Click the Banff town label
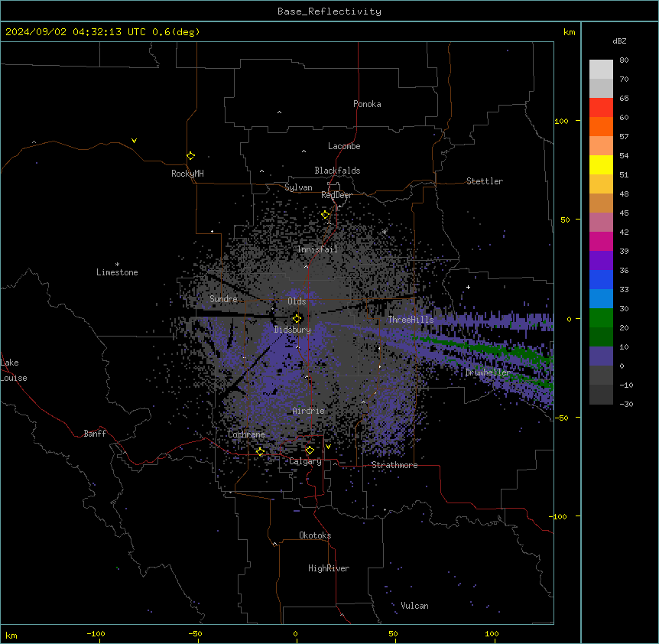Image resolution: width=659 pixels, height=644 pixels. coord(95,434)
